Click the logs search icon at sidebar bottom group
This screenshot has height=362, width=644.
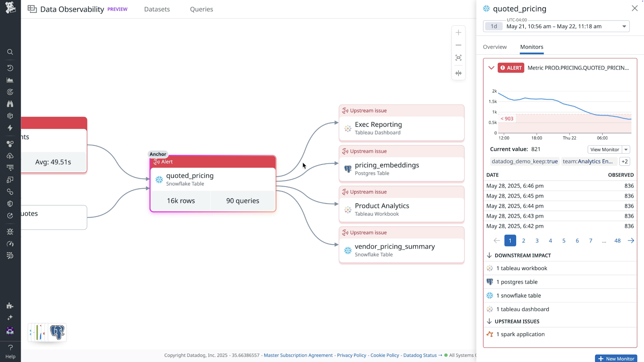[10, 256]
